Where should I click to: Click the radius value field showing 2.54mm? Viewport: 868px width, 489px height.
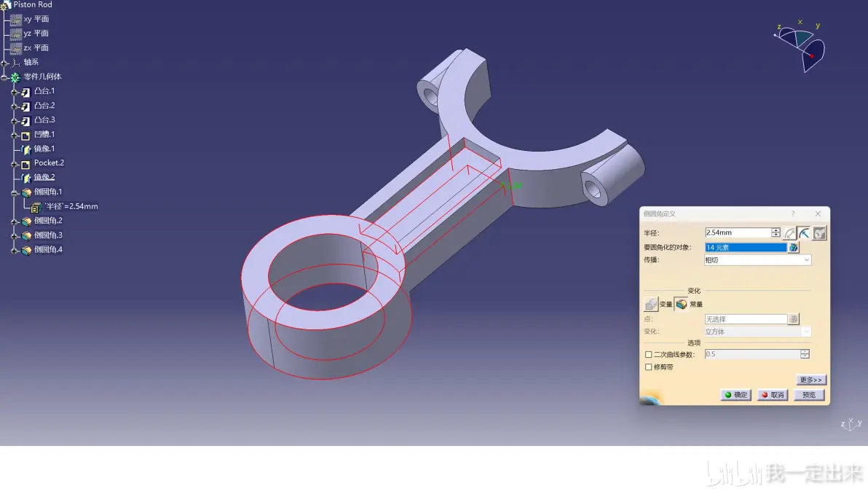738,232
